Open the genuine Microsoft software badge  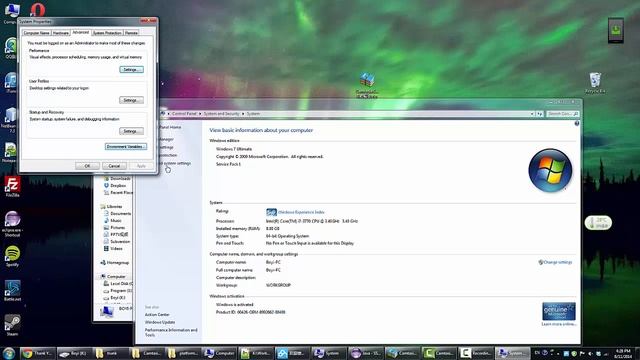[x=559, y=311]
